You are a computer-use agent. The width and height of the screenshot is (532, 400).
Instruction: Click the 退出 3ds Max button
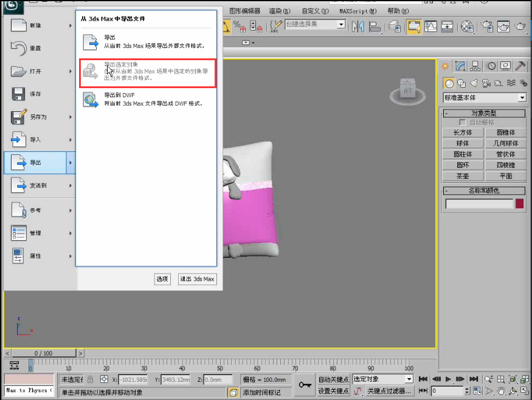197,279
